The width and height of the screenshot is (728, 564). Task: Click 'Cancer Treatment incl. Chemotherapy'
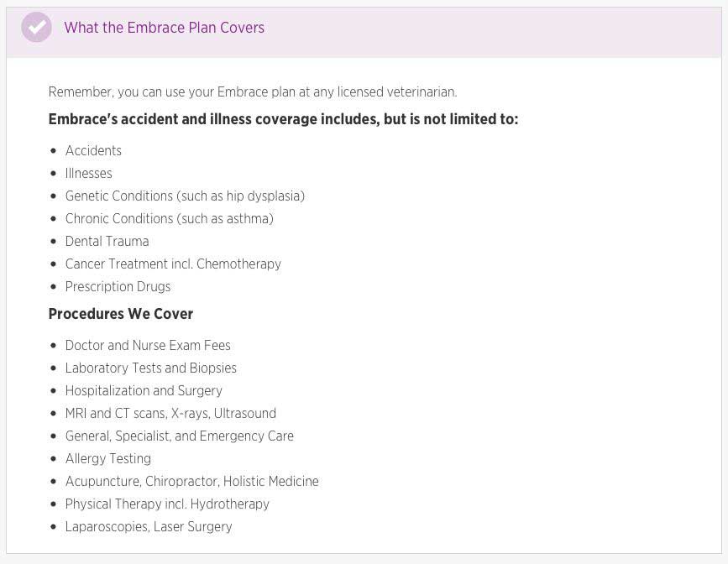point(173,264)
